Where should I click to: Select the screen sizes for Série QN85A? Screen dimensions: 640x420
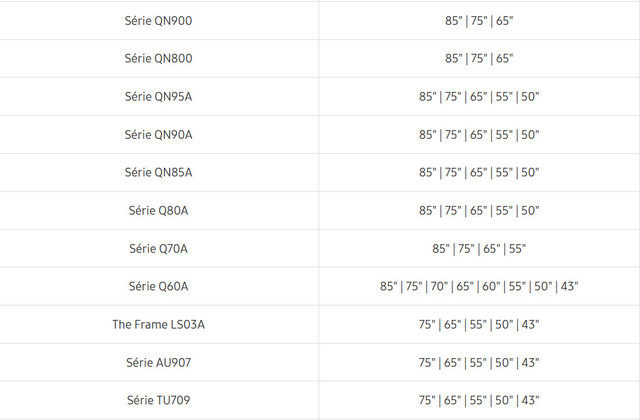pyautogui.click(x=479, y=172)
